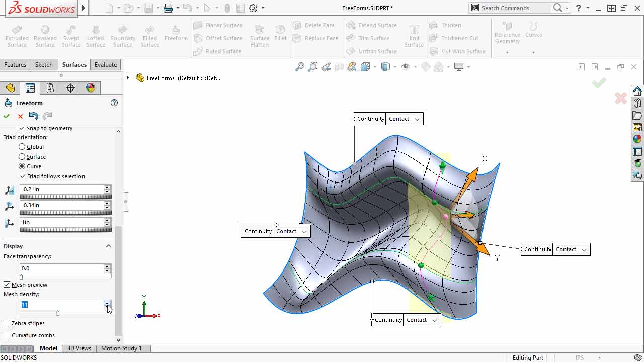Click the Search Commands input field
Viewport: 644px width, 362px height.
pos(513,8)
